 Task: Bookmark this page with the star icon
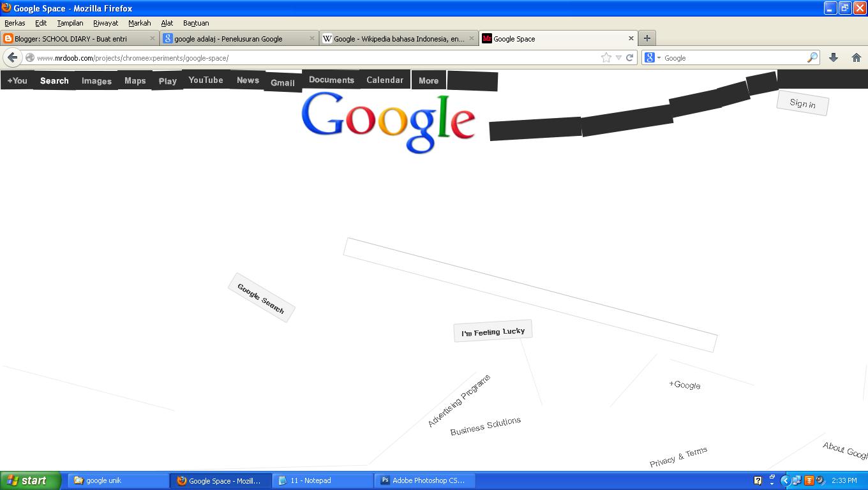tap(606, 57)
